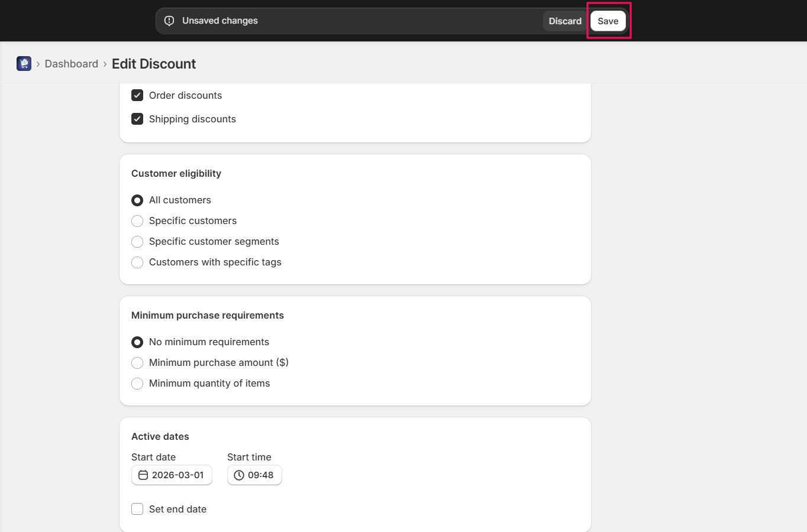Image resolution: width=807 pixels, height=532 pixels.
Task: Save the discount changes
Action: point(608,21)
